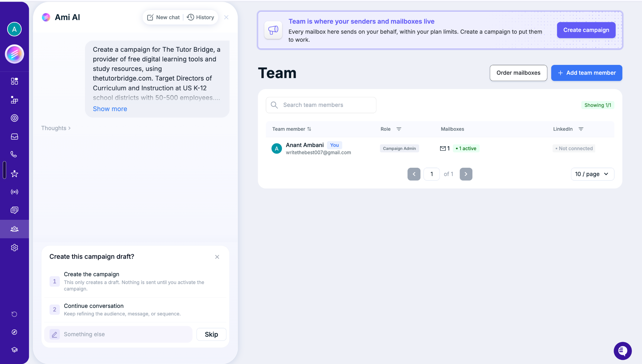The height and width of the screenshot is (364, 642).
Task: Open the phone calls icon in sidebar
Action: 14,154
